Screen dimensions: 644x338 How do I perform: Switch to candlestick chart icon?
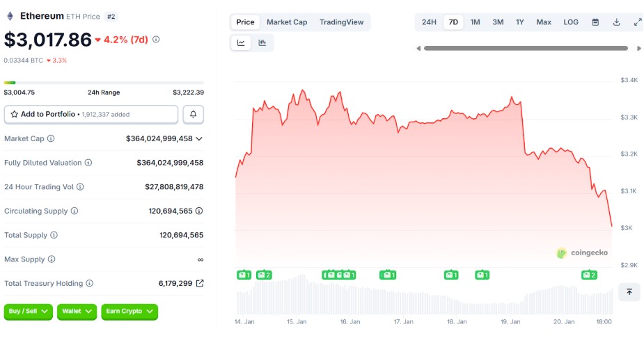point(262,43)
